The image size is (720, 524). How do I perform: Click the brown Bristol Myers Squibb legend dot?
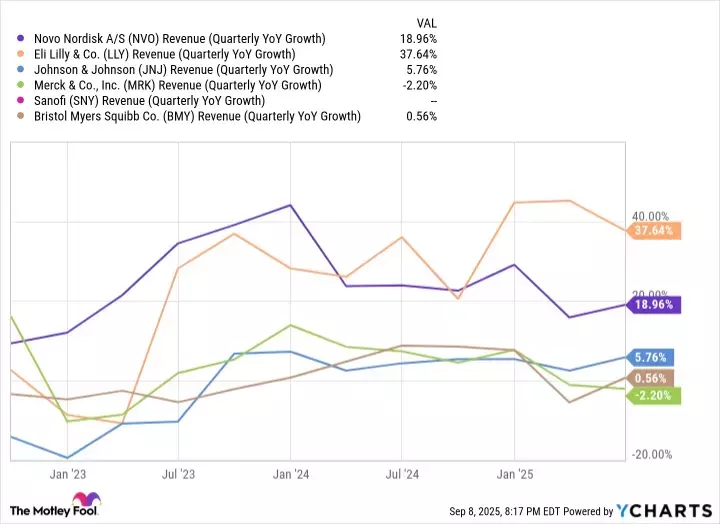[x=21, y=116]
